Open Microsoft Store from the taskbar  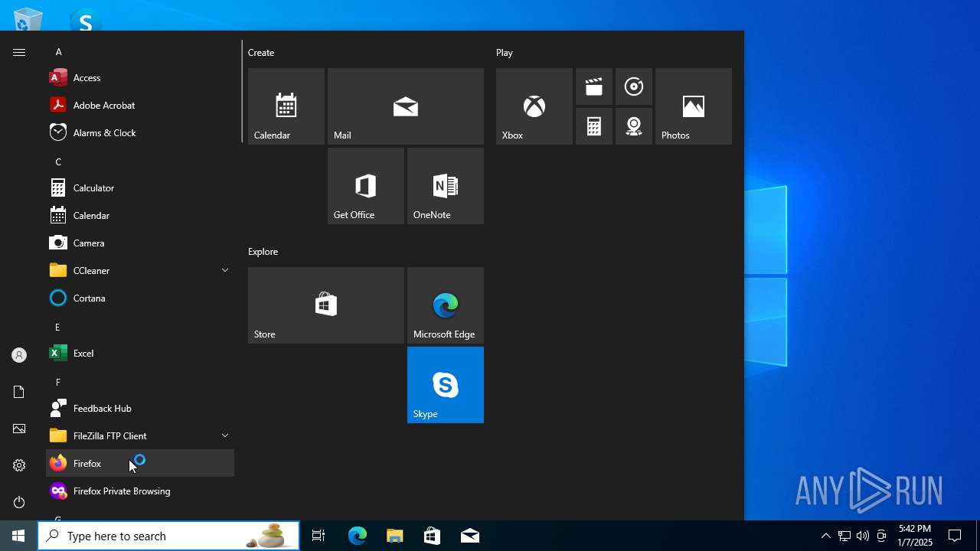pyautogui.click(x=433, y=536)
